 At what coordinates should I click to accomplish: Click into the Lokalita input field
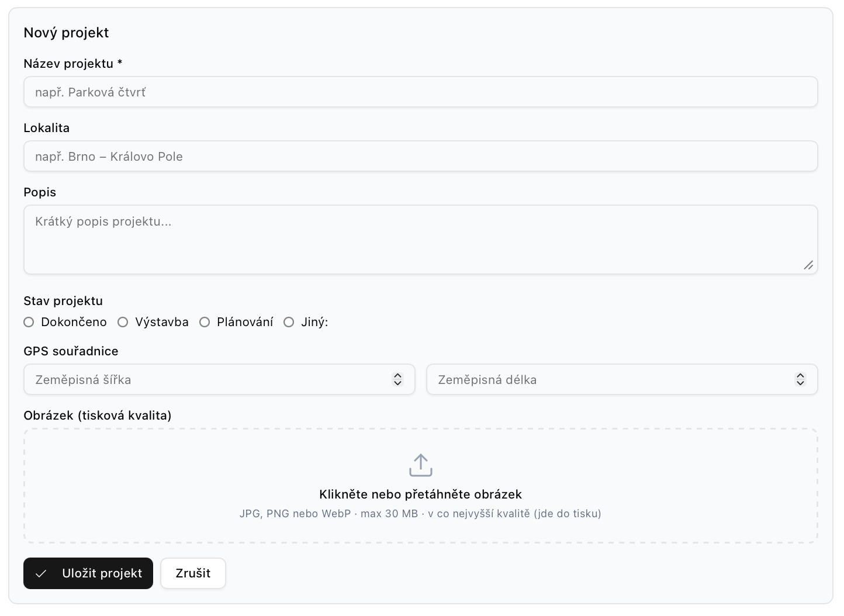pyautogui.click(x=420, y=156)
